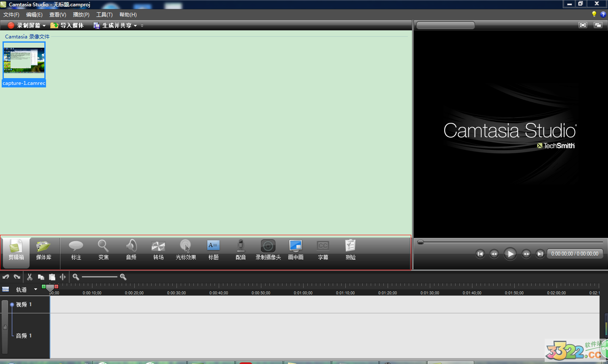Open the 画中画 picture-in-picture tool

click(x=296, y=250)
